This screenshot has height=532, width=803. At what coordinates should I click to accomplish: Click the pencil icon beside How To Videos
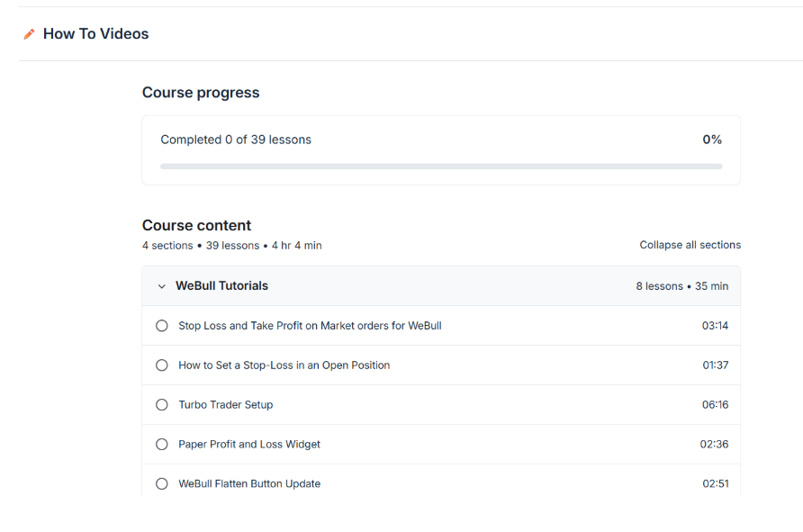[x=30, y=34]
